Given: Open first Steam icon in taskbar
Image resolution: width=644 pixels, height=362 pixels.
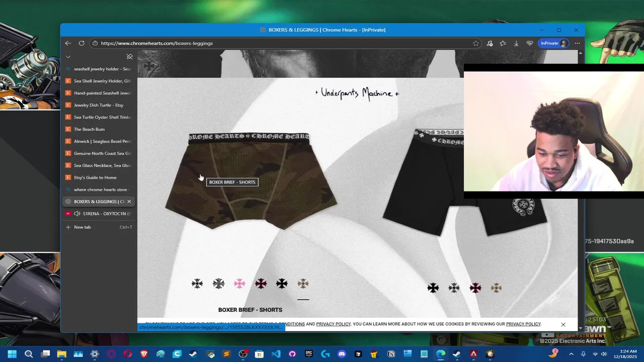Looking at the screenshot, I should (x=193, y=354).
